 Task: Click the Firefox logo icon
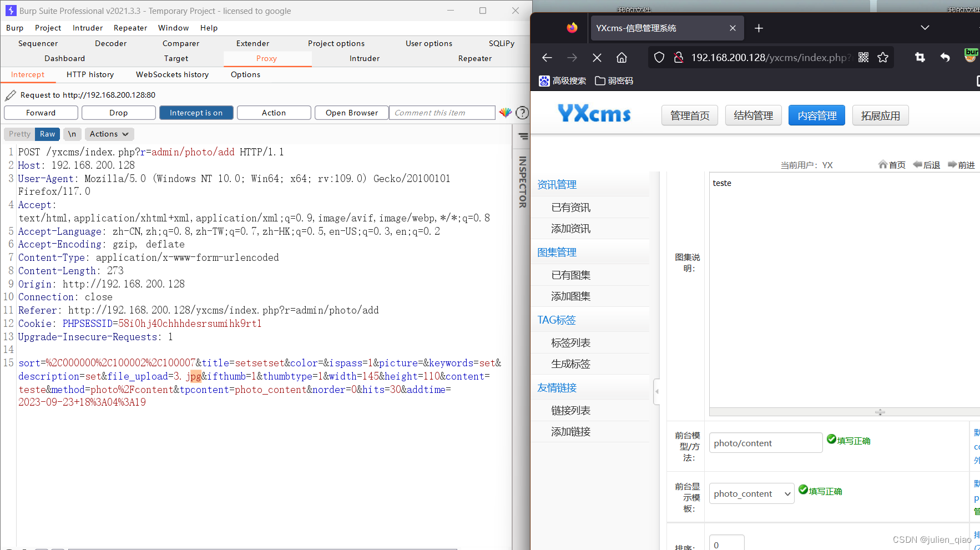click(x=572, y=28)
